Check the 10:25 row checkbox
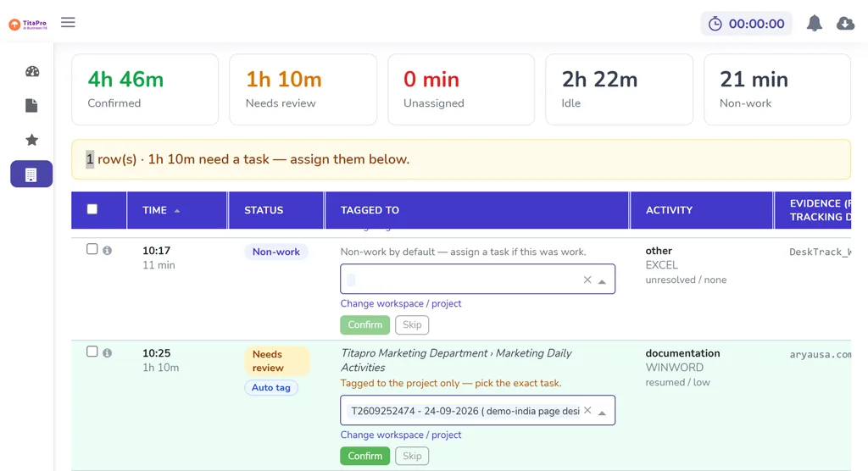The image size is (868, 471). [92, 352]
